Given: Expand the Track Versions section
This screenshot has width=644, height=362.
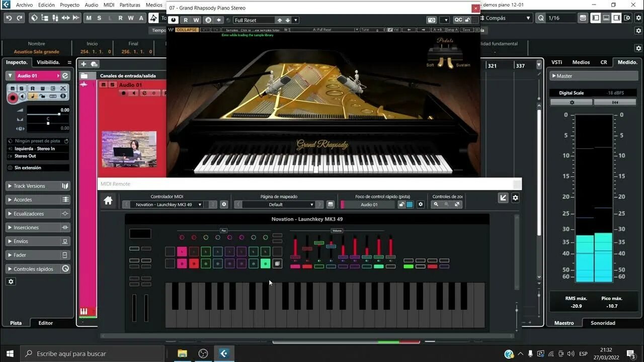Looking at the screenshot, I should point(38,186).
